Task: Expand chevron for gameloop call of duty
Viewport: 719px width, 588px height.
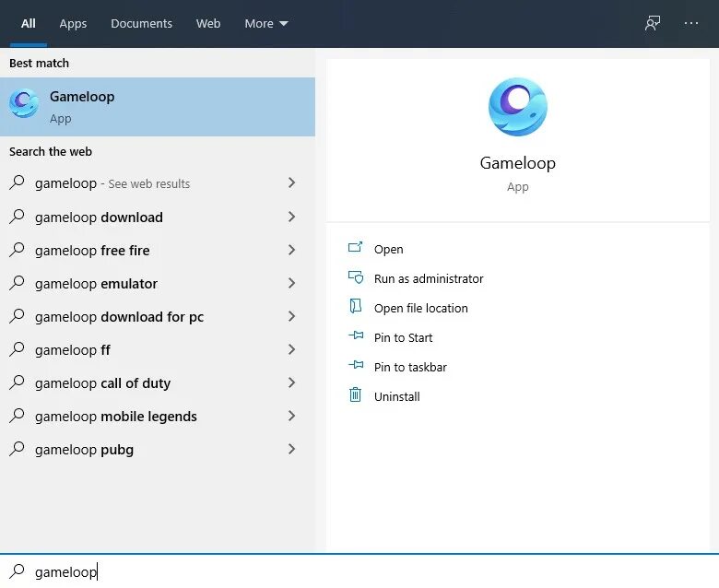Action: pyautogui.click(x=291, y=382)
